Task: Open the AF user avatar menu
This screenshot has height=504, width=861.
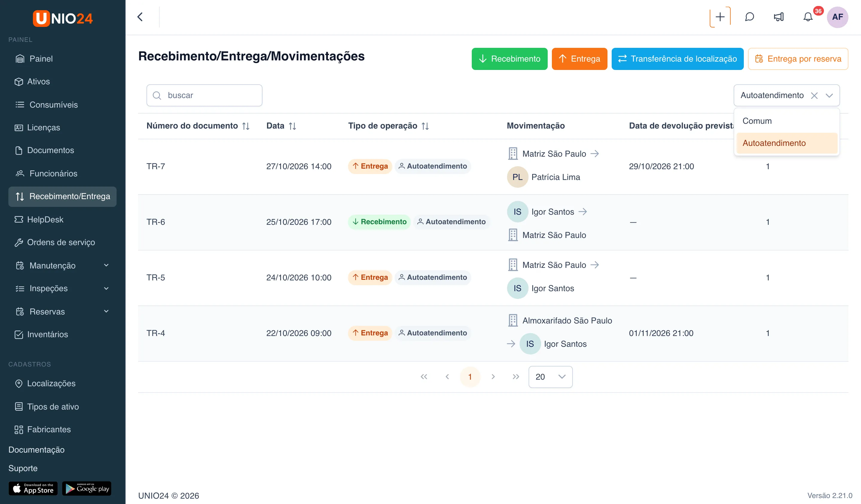Action: click(837, 17)
